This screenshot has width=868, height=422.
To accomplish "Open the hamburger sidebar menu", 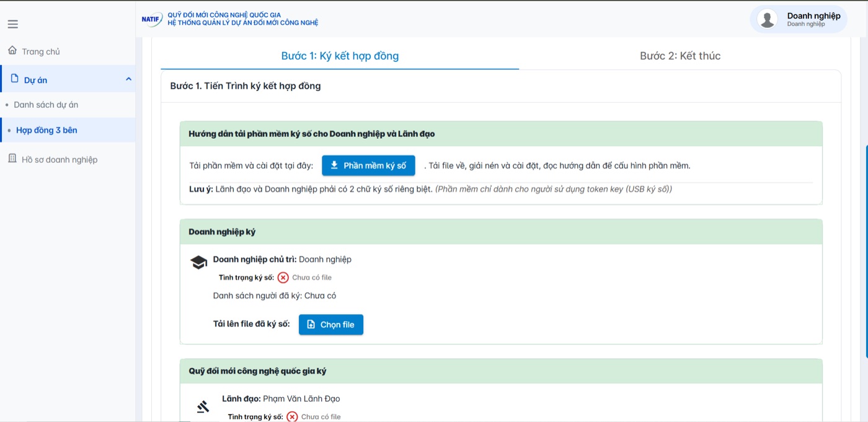I will pos(12,24).
